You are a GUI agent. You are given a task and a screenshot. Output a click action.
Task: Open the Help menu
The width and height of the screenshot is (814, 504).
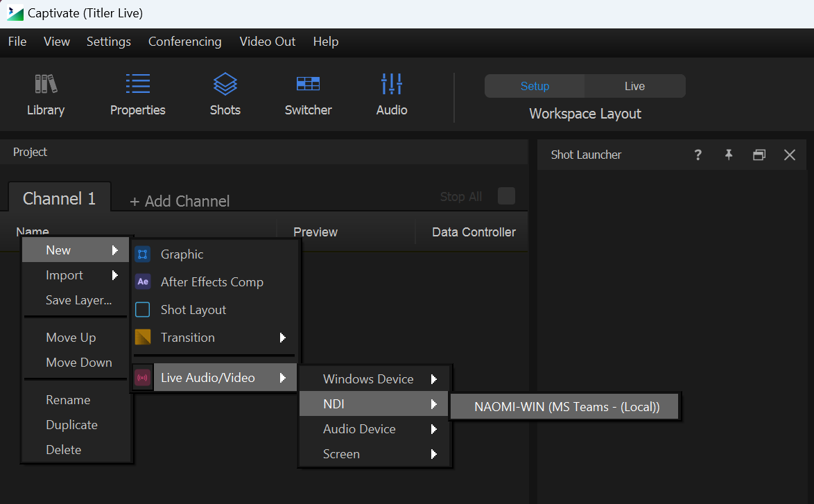[325, 42]
